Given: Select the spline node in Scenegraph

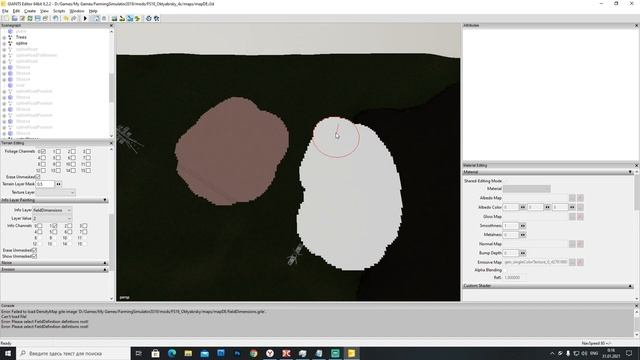Looking at the screenshot, I should 22,43.
